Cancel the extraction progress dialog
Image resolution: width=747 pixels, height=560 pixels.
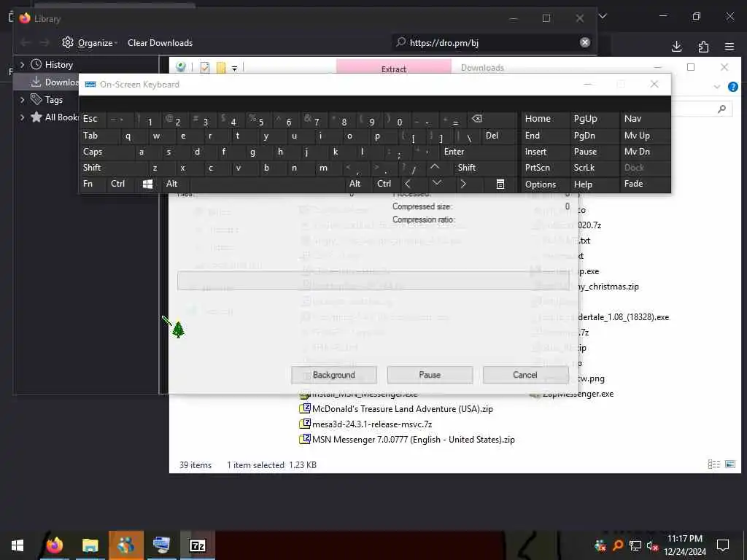point(525,376)
